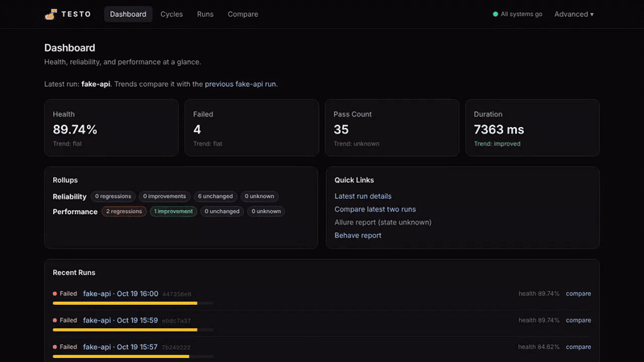Click the Failed label of the 16:00 run
The width and height of the screenshot is (644, 362).
pos(68,294)
